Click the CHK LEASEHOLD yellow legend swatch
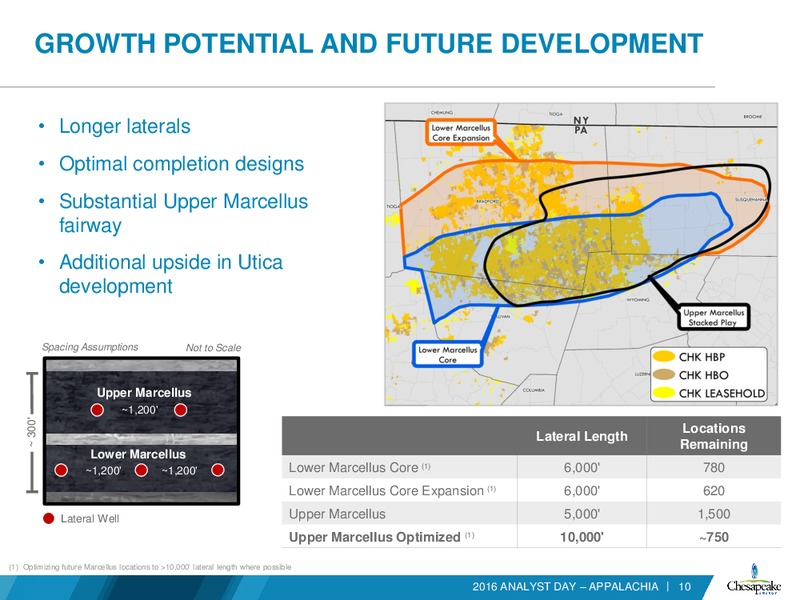Viewport: 800px width, 600px height. tap(664, 393)
